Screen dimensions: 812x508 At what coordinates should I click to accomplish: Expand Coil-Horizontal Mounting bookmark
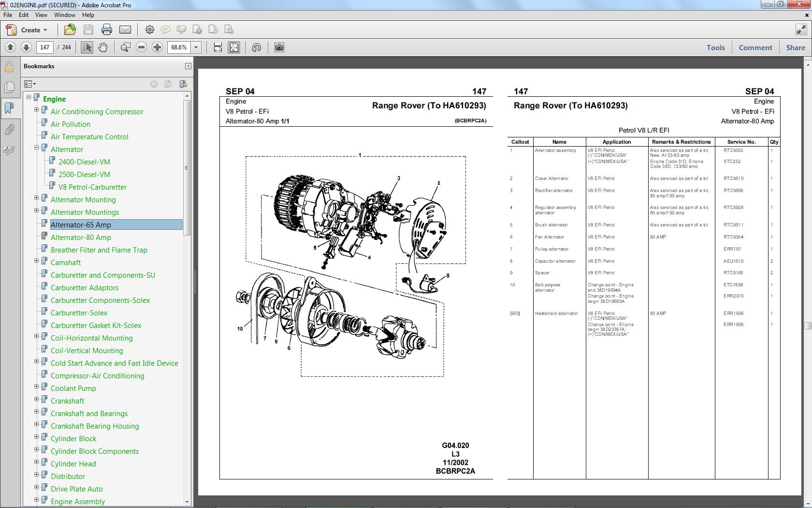(x=36, y=336)
